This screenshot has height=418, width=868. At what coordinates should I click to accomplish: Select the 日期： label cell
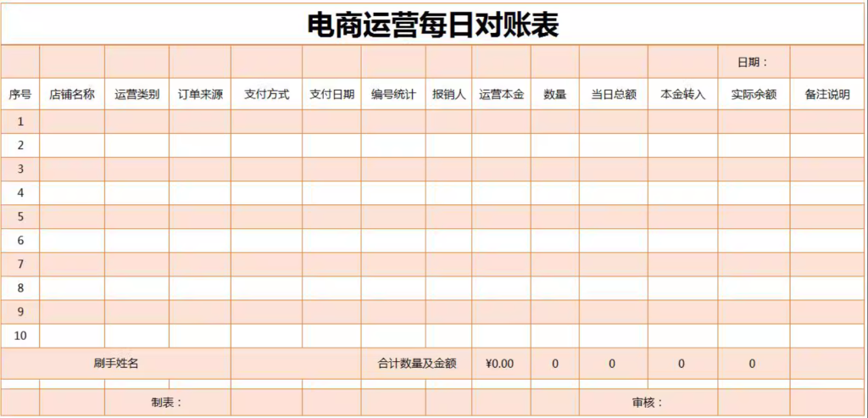pyautogui.click(x=753, y=62)
